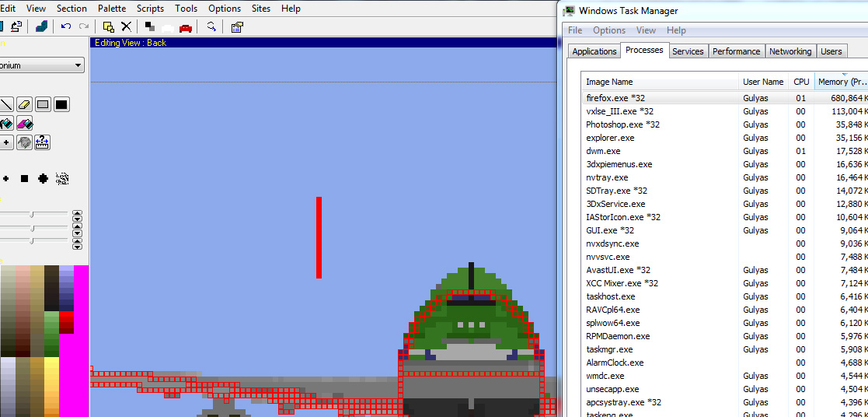The width and height of the screenshot is (868, 417).
Task: Select the Measure ruler tool
Action: [x=43, y=142]
